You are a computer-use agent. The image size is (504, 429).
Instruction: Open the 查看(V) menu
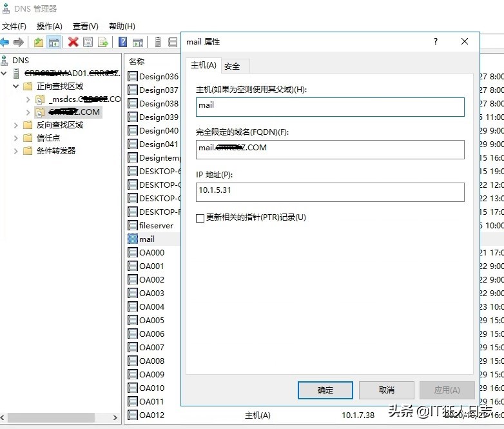(86, 26)
